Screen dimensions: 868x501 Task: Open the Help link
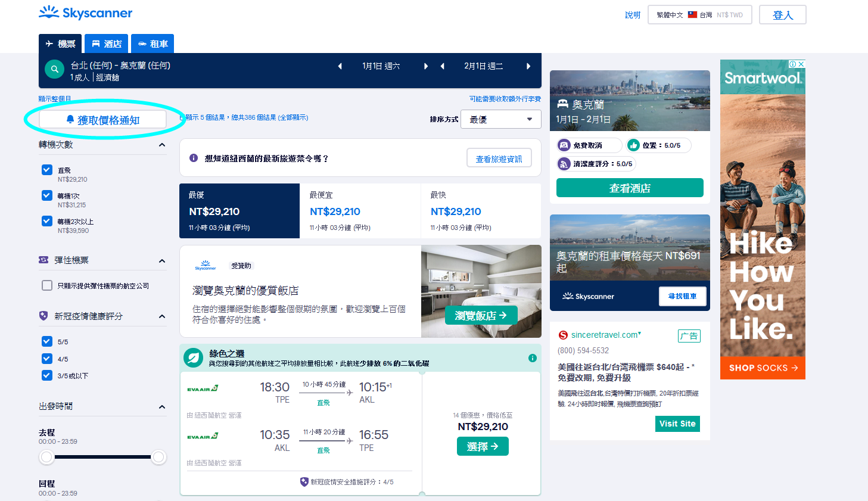633,15
